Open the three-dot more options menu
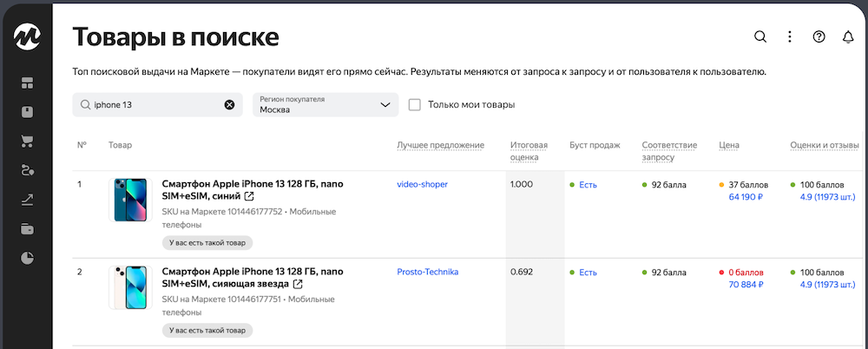 tap(789, 36)
